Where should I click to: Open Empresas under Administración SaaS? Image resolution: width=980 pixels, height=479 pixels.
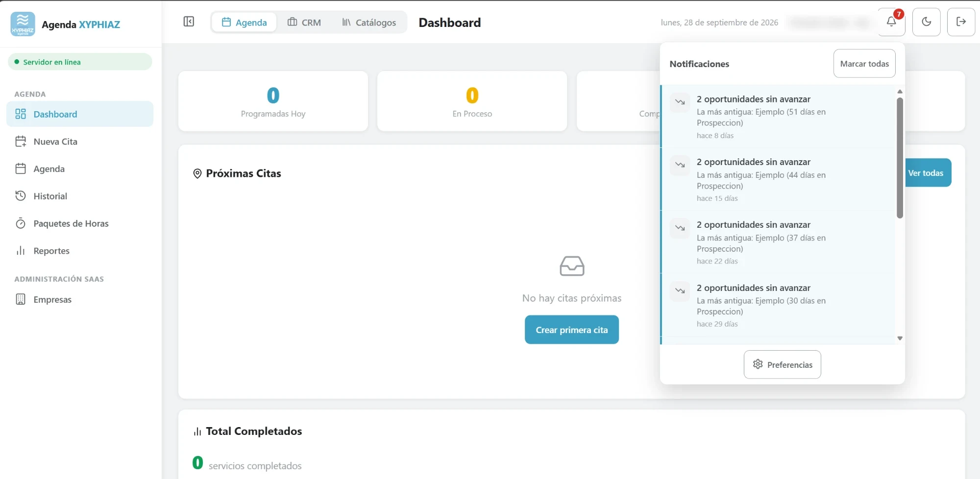pos(80,299)
